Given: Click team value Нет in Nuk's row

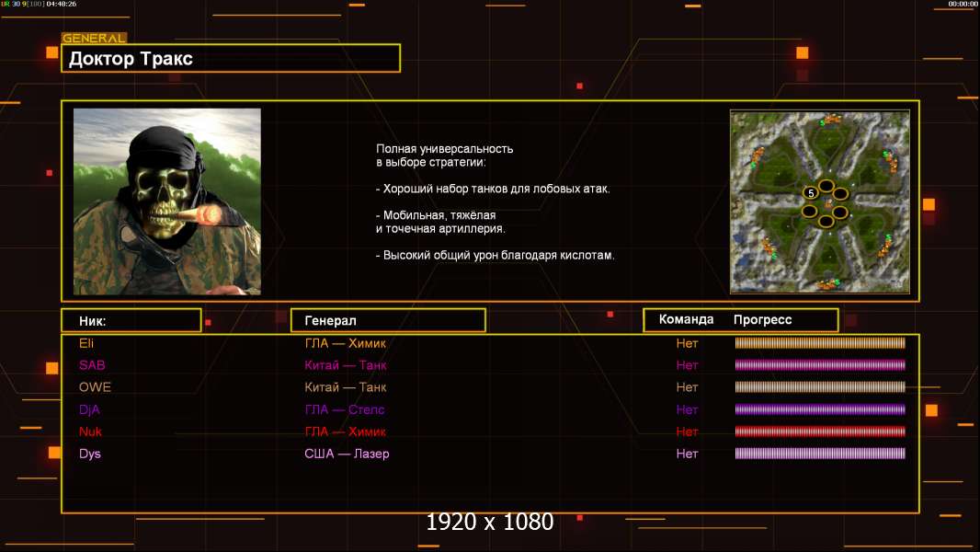Looking at the screenshot, I should (x=687, y=431).
